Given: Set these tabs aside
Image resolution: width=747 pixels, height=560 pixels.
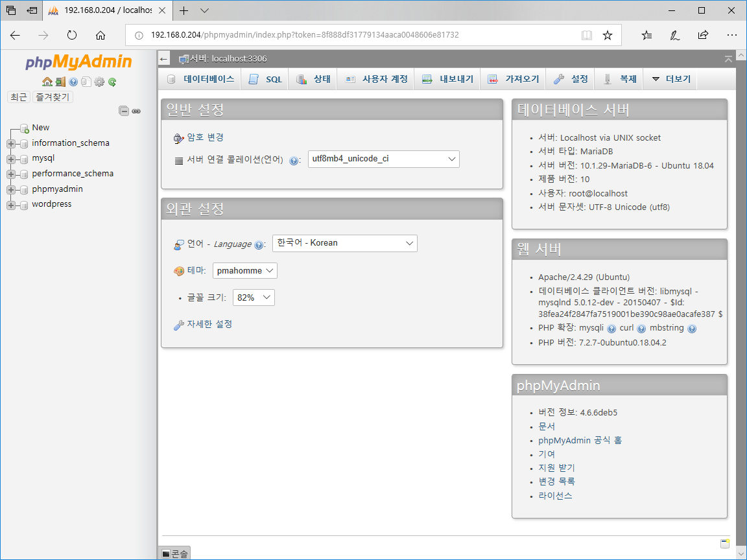Looking at the screenshot, I should pyautogui.click(x=32, y=10).
